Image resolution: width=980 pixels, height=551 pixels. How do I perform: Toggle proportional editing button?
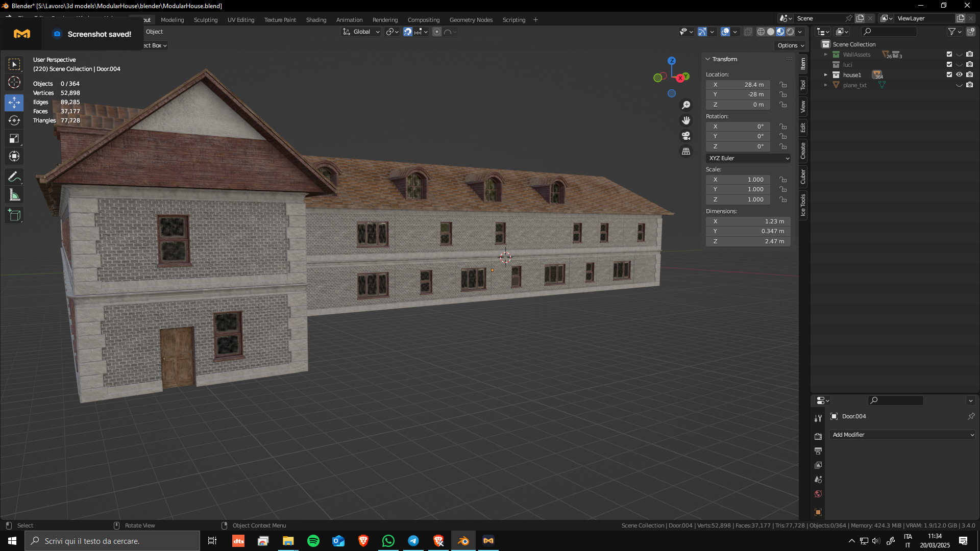(437, 32)
